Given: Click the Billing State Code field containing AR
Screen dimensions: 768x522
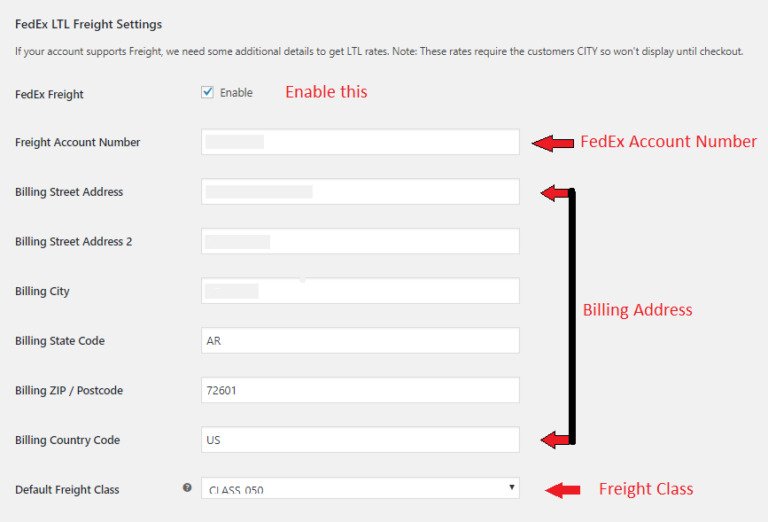Looking at the screenshot, I should [360, 340].
